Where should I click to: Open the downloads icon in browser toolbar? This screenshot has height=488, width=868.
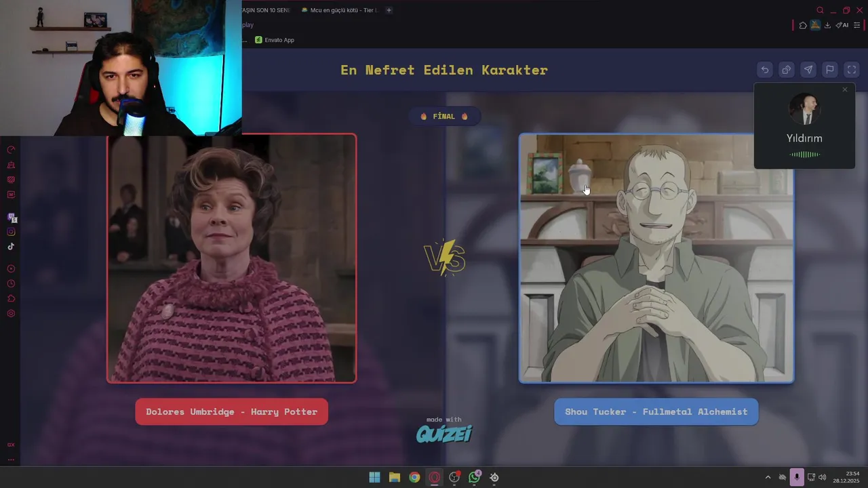click(827, 25)
